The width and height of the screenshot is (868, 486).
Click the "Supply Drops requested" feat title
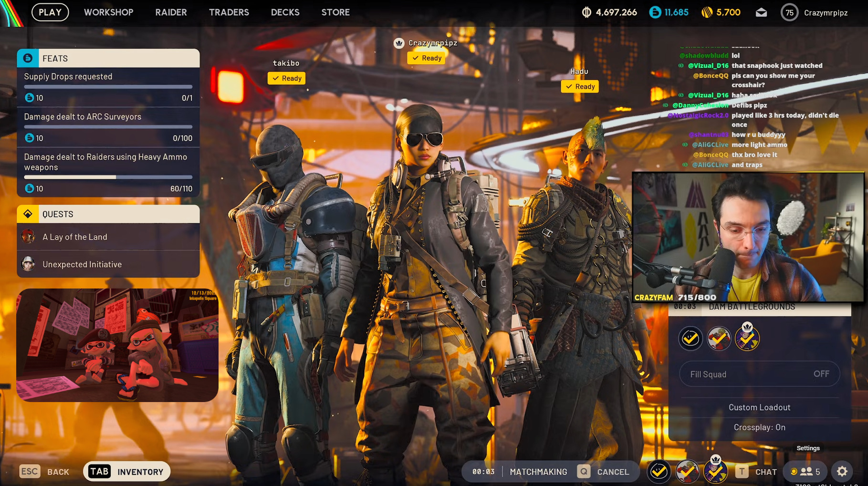68,76
